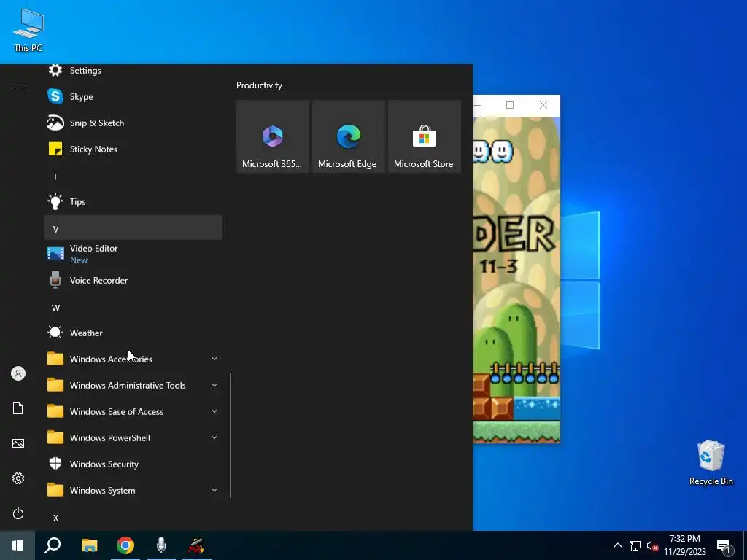The image size is (747, 560).
Task: Switch to the game app on taskbar
Action: [196, 545]
